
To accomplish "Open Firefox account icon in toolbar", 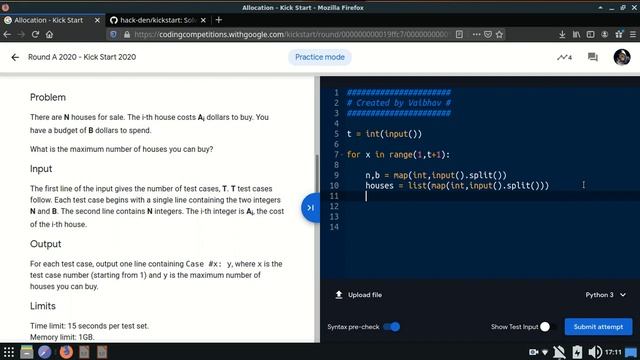I will [604, 34].
